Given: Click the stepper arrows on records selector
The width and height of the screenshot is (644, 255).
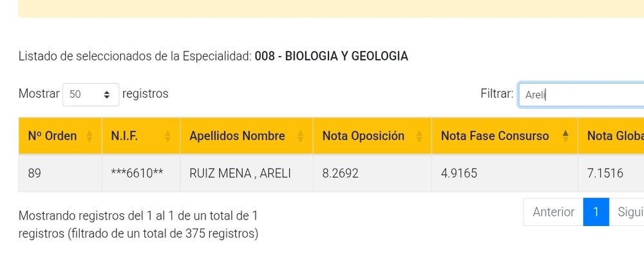Looking at the screenshot, I should click(107, 95).
